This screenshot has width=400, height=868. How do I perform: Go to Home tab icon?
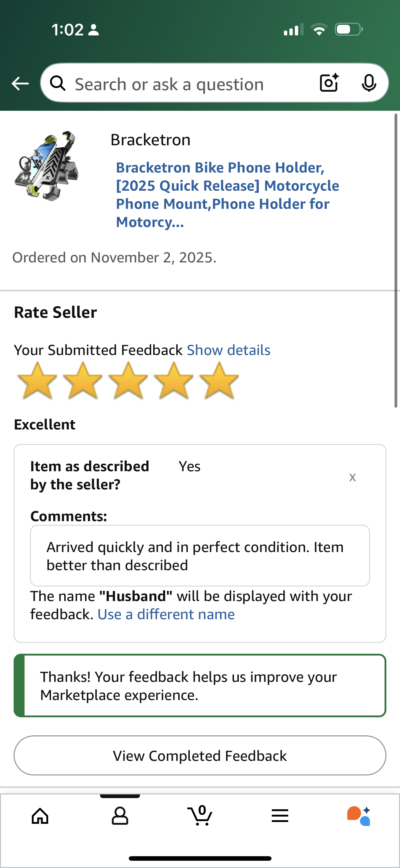pos(40,816)
